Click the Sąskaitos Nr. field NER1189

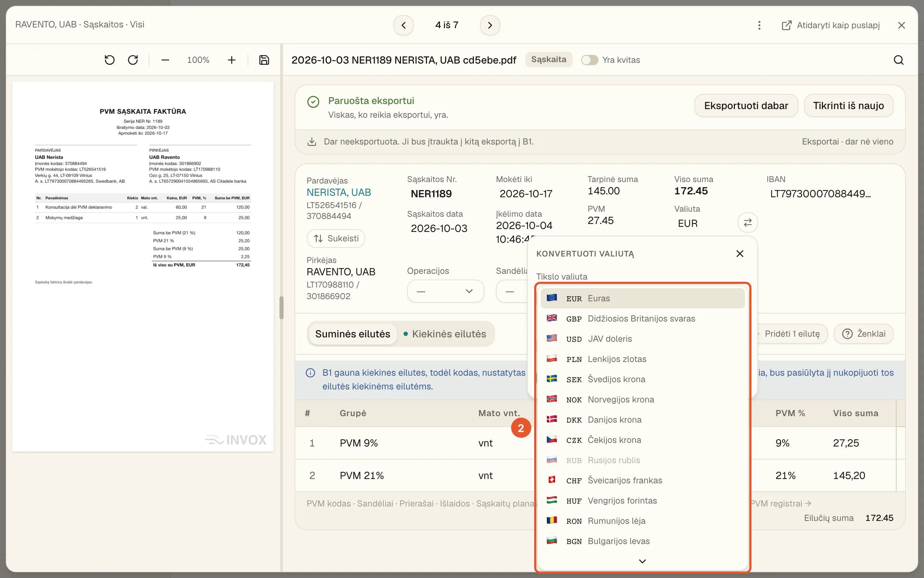point(431,194)
